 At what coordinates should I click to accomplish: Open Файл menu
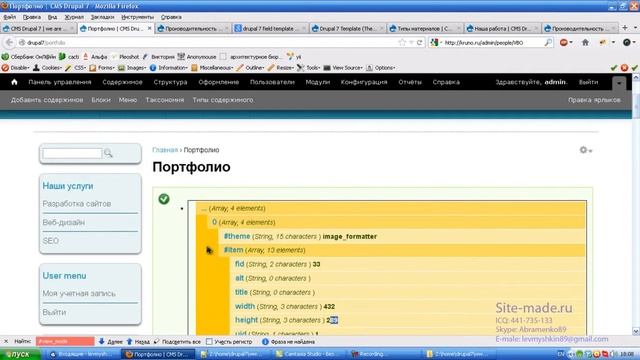[x=10, y=17]
